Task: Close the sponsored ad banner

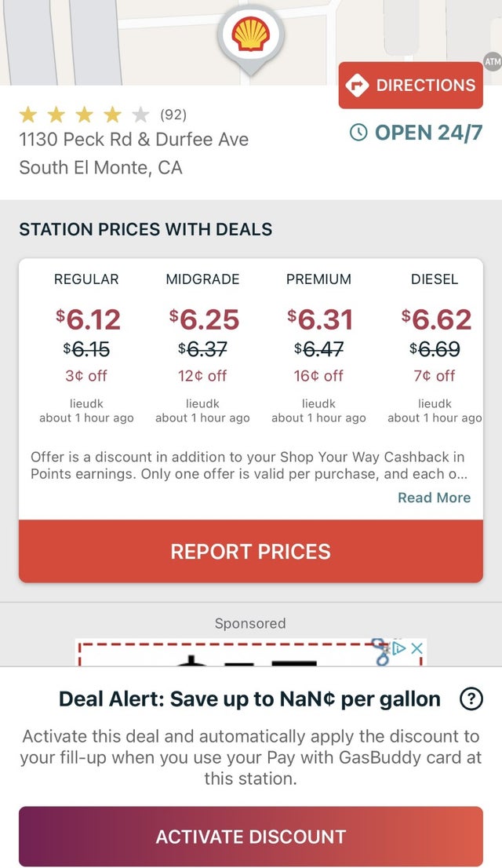Action: [x=417, y=649]
